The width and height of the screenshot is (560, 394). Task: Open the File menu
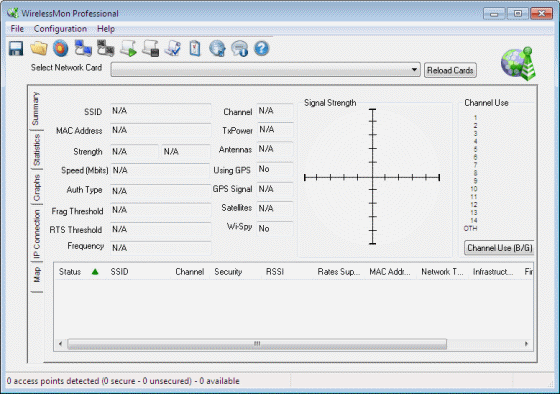click(x=17, y=29)
